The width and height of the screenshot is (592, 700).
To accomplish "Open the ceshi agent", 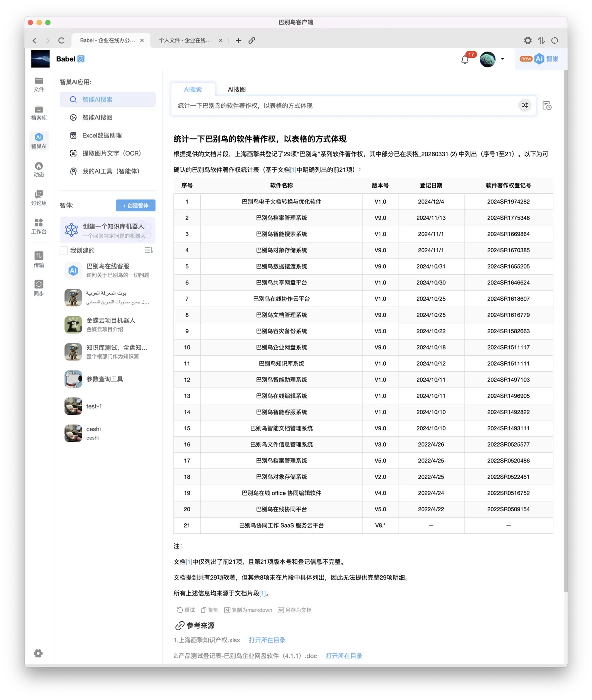I will 108,433.
